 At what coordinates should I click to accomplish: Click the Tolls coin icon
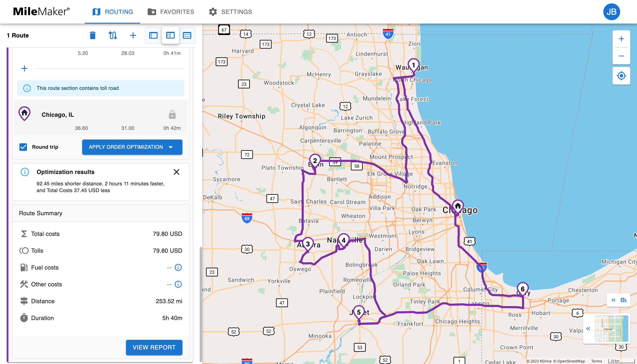point(24,251)
